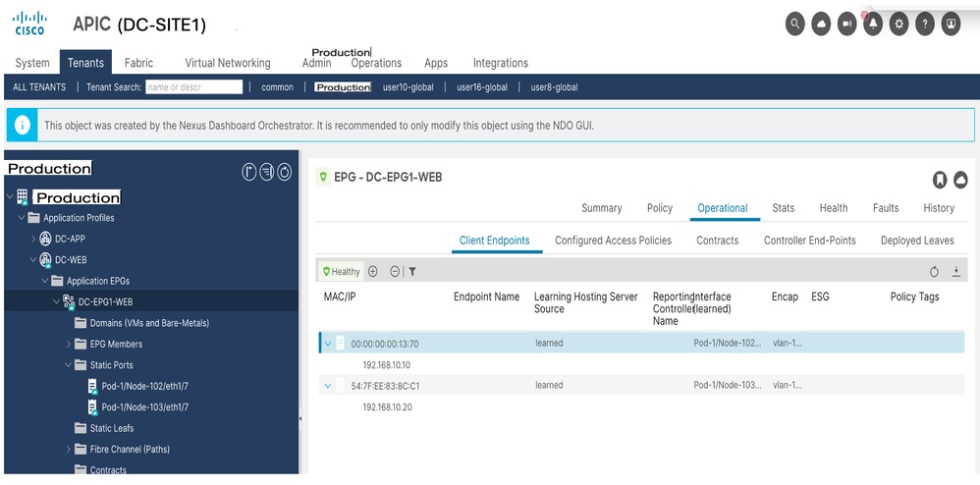Open the Operations menu tab

click(x=376, y=63)
